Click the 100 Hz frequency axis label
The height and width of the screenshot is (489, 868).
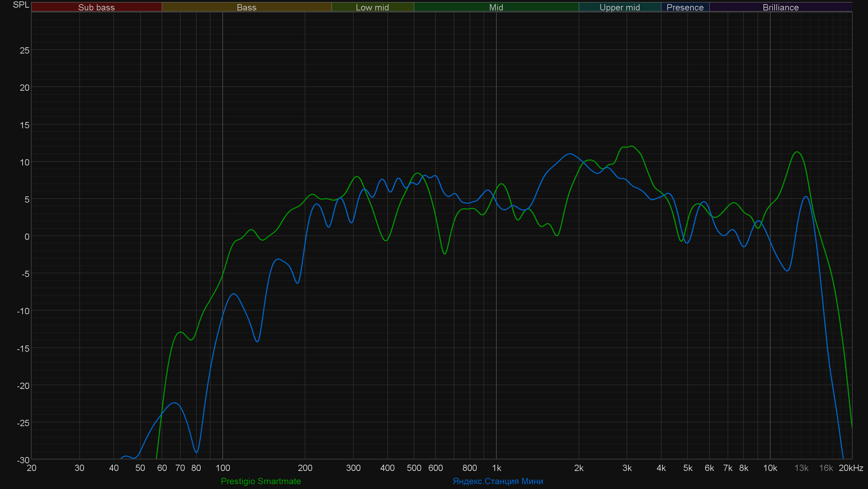(x=223, y=468)
